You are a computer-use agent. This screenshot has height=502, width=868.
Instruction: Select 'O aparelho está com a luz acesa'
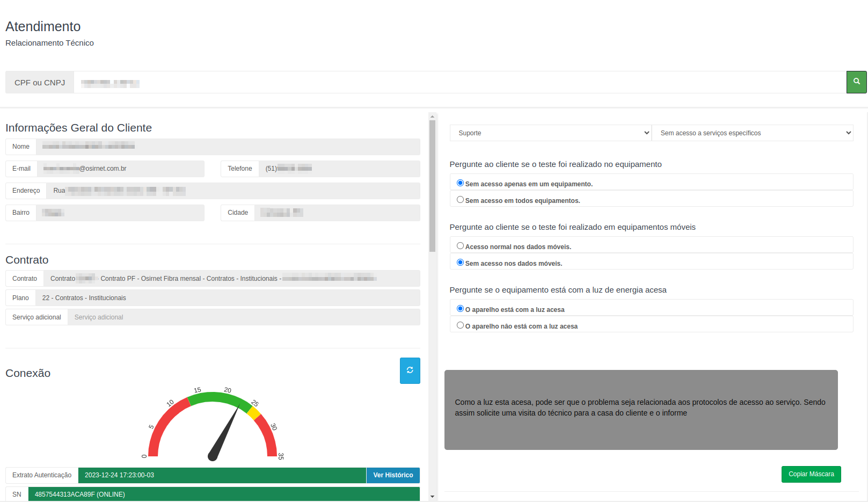coord(460,309)
